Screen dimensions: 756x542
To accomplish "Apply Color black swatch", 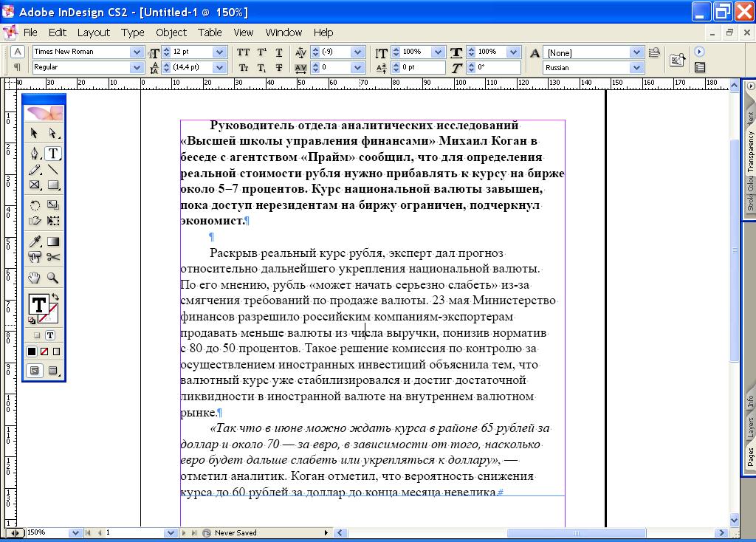I will pyautogui.click(x=32, y=351).
